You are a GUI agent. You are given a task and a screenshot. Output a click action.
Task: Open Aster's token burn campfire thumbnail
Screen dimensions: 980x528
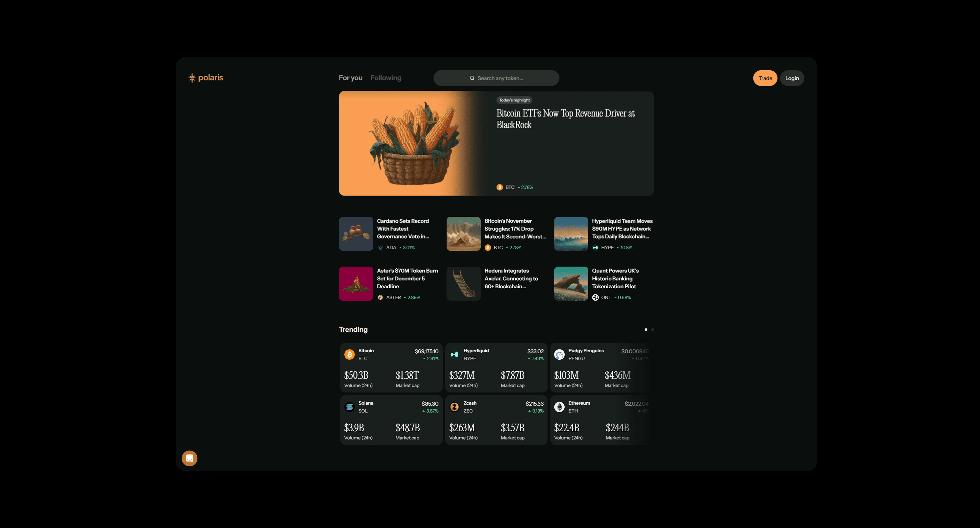pyautogui.click(x=356, y=284)
